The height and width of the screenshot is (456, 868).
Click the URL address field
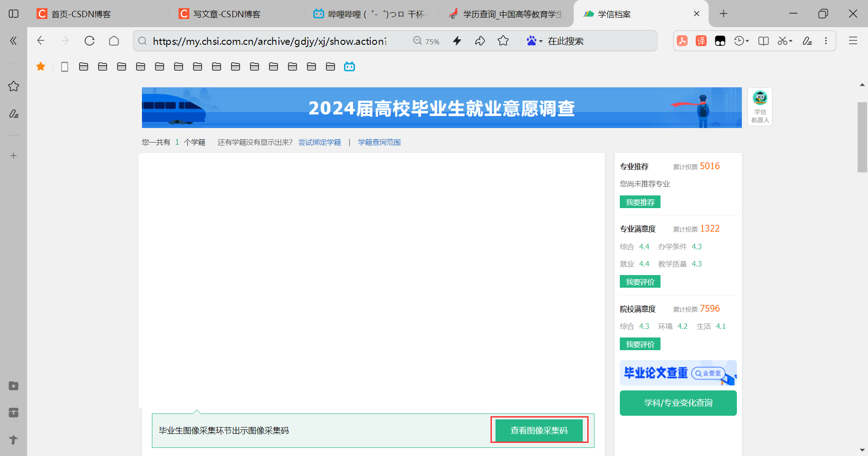[x=269, y=41]
